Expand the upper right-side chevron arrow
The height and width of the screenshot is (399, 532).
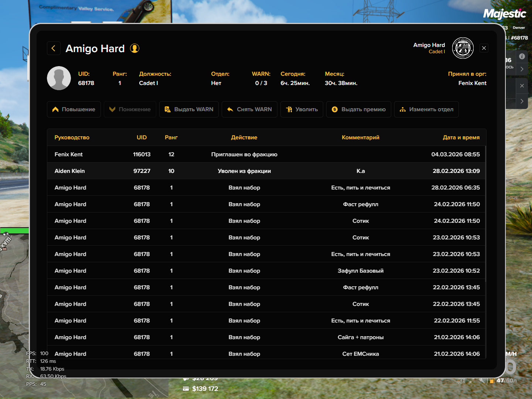coord(522,69)
